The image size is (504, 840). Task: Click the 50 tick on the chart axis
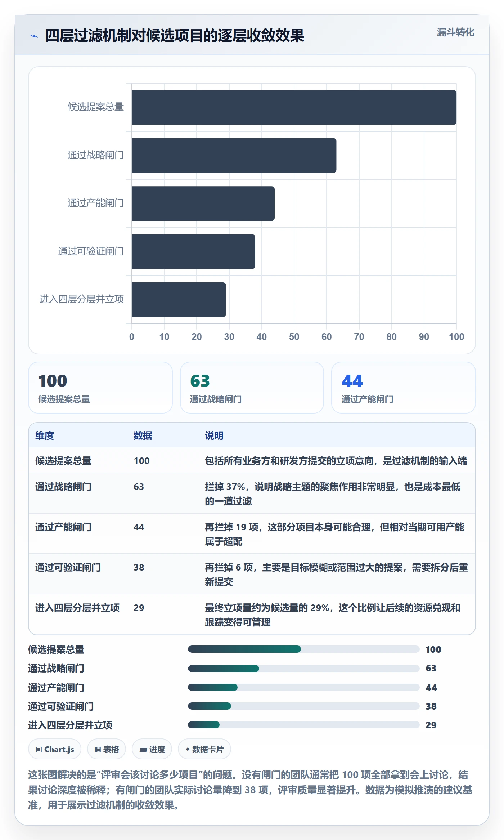click(294, 337)
